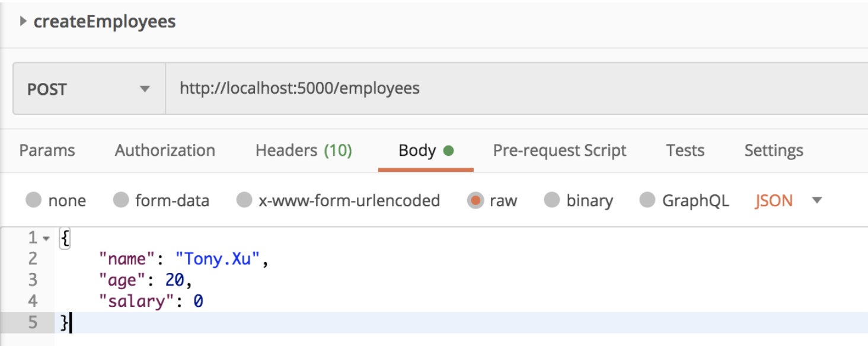Switch to the Tests tab
The height and width of the screenshot is (346, 868).
tap(685, 150)
